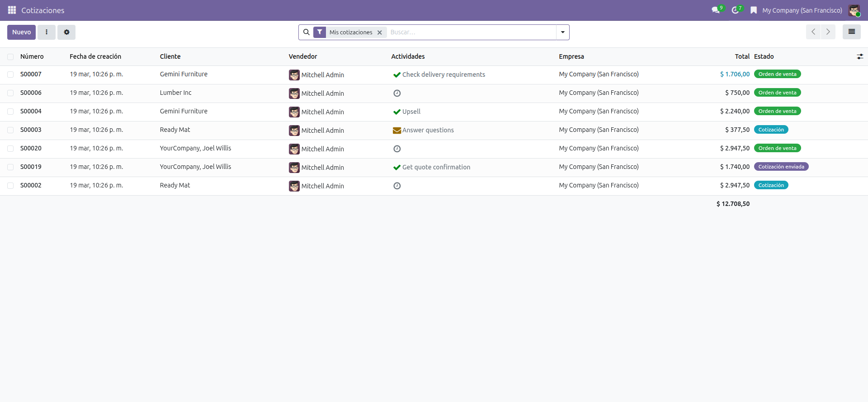The image size is (868, 402).
Task: Expand the search filter options dropdown
Action: (x=562, y=32)
